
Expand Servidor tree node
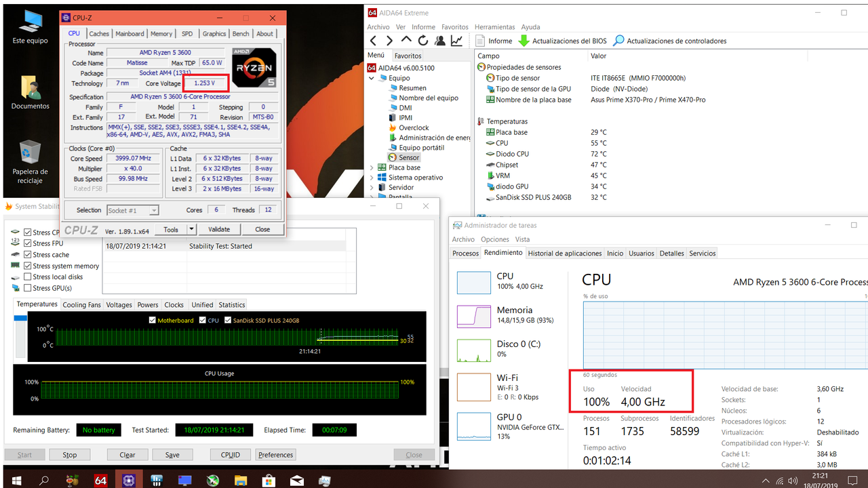(372, 187)
